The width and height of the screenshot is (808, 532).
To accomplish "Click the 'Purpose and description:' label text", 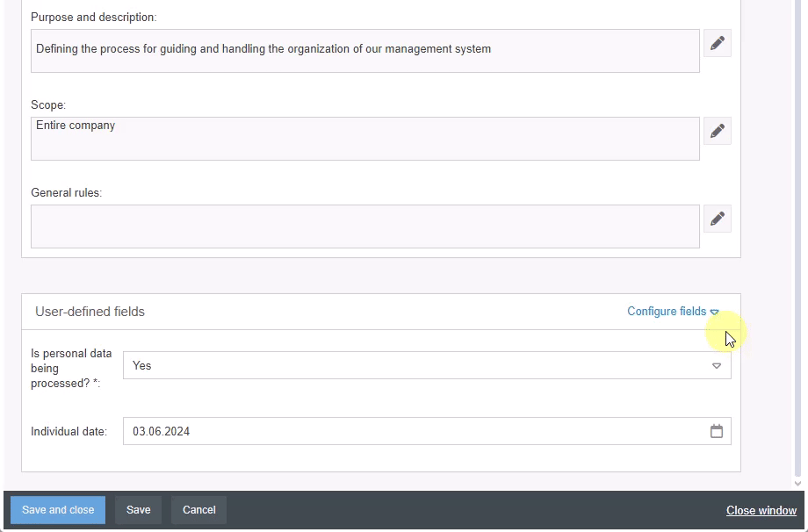I will click(94, 18).
